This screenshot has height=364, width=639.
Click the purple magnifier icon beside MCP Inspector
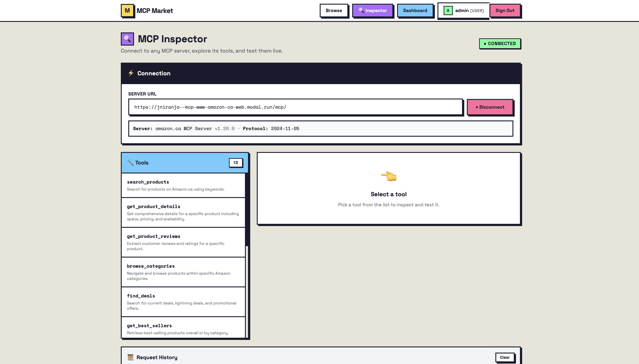point(127,39)
